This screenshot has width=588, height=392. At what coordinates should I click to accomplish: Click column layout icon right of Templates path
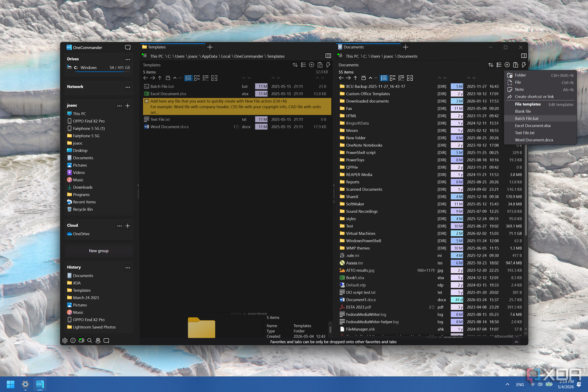[328, 56]
